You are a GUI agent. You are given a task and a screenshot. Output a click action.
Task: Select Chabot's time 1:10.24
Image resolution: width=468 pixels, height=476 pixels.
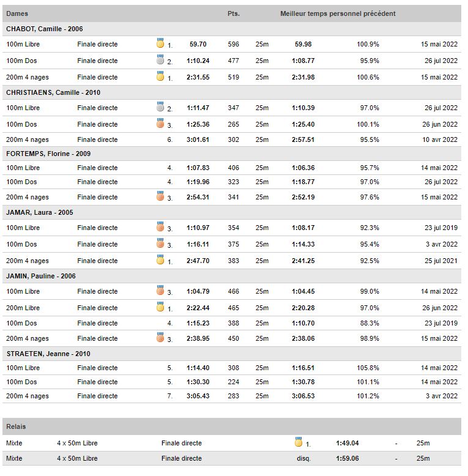pos(198,61)
